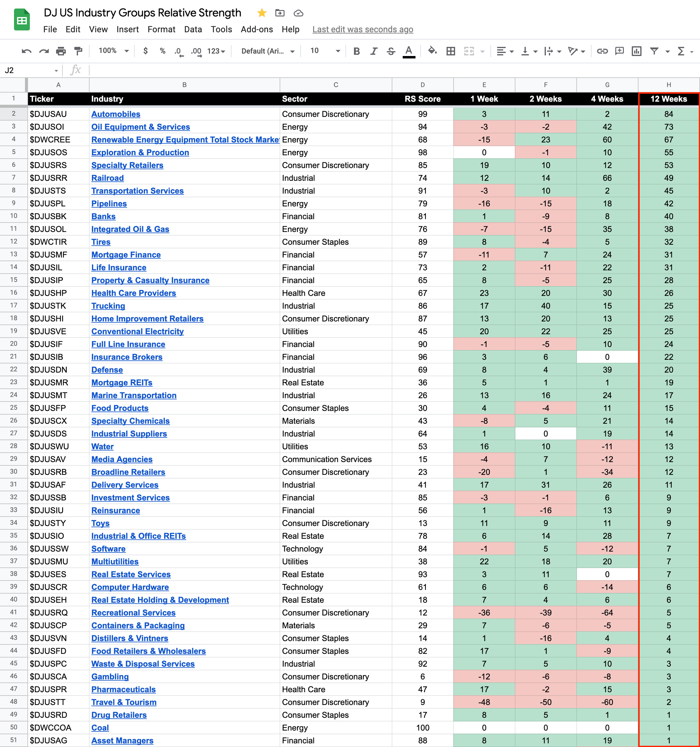Click 'Last edit was seconds ago' link
The width and height of the screenshot is (700, 747).
click(362, 29)
